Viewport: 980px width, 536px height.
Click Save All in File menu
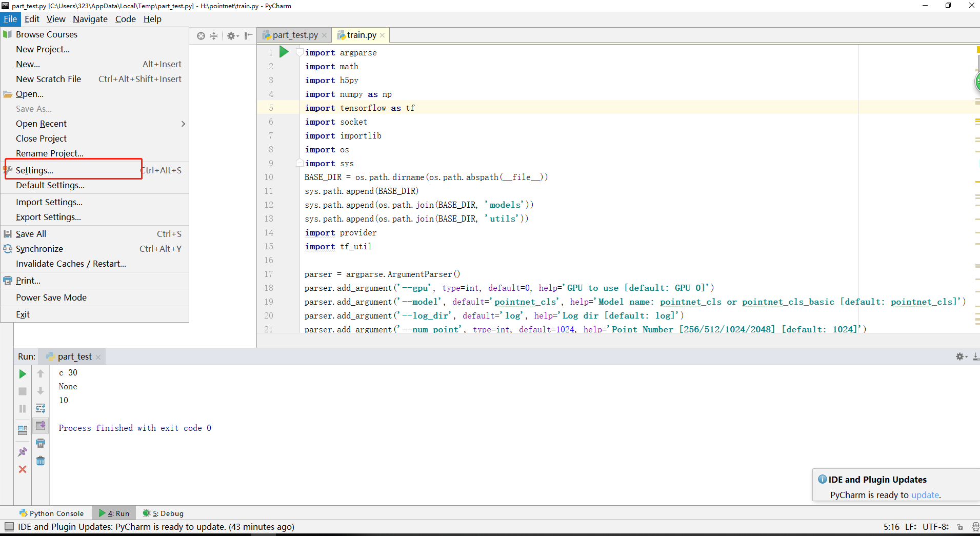pos(94,234)
